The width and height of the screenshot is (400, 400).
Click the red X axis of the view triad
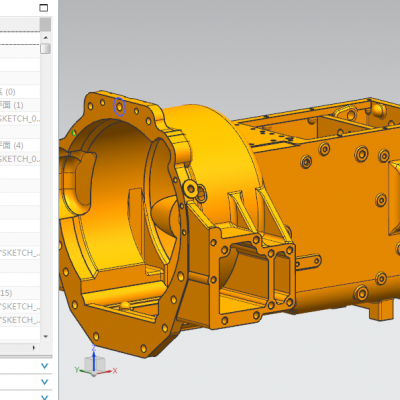coord(108,371)
